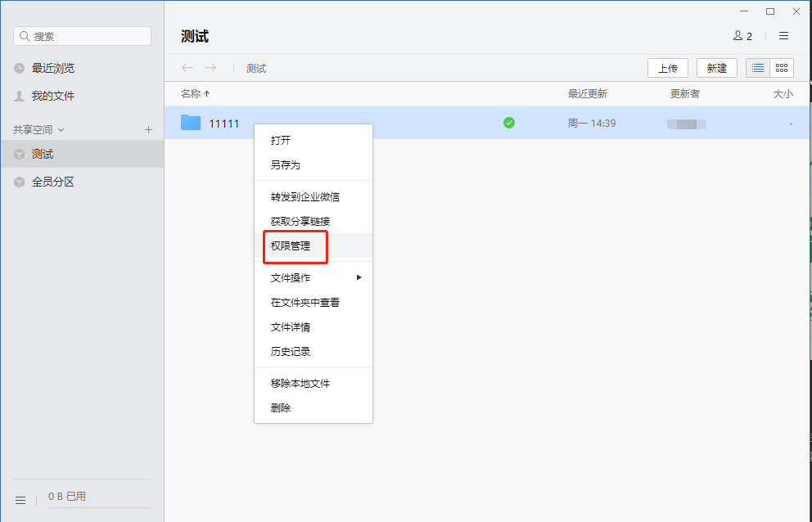
Task: Select the 测试 shared space
Action: pyautogui.click(x=83, y=154)
